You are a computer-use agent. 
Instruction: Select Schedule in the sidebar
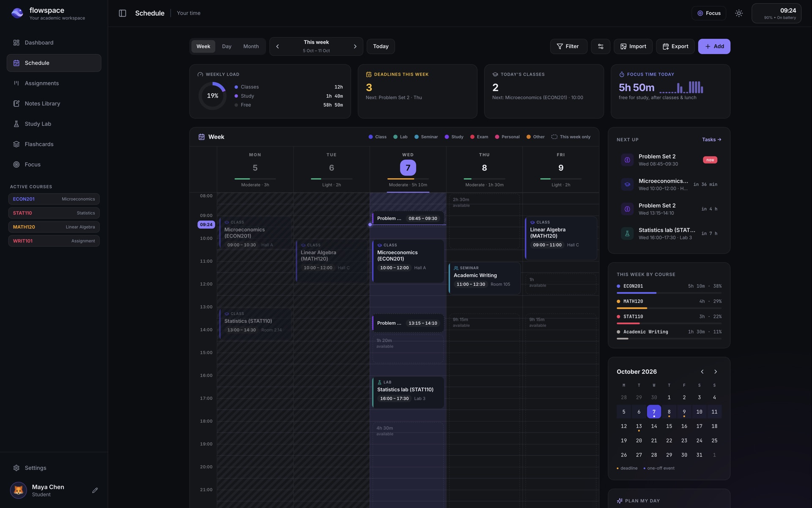tap(54, 63)
